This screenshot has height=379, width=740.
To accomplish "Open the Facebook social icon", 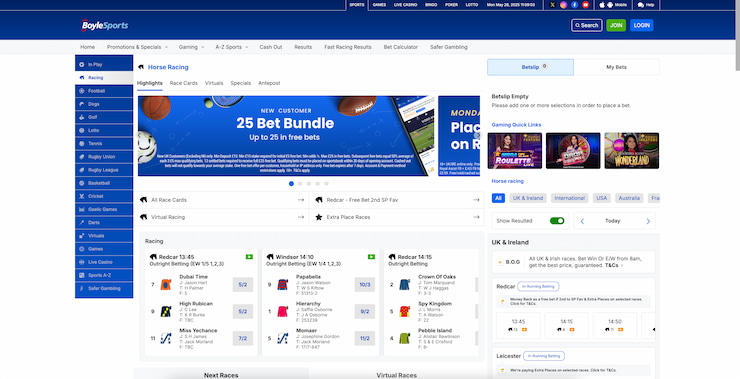I will pos(574,5).
